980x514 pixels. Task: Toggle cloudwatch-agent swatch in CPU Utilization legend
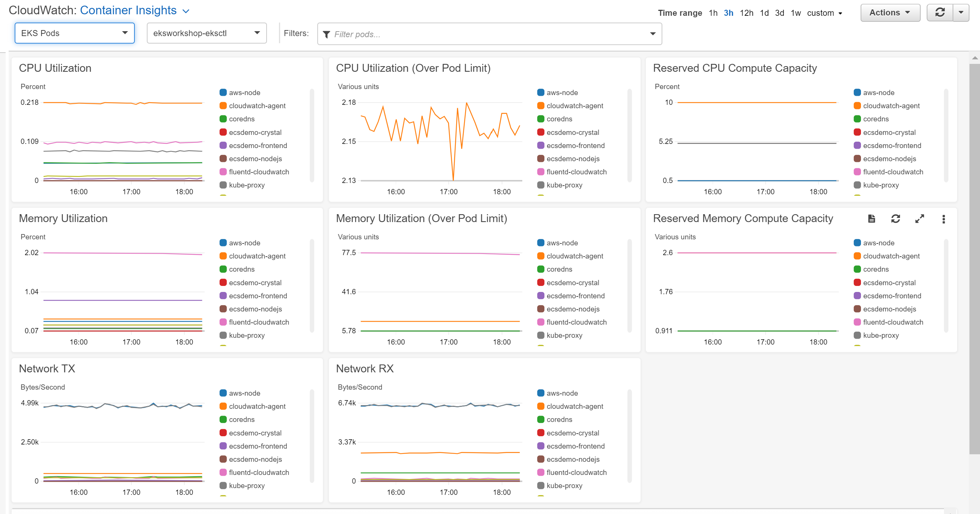point(223,106)
